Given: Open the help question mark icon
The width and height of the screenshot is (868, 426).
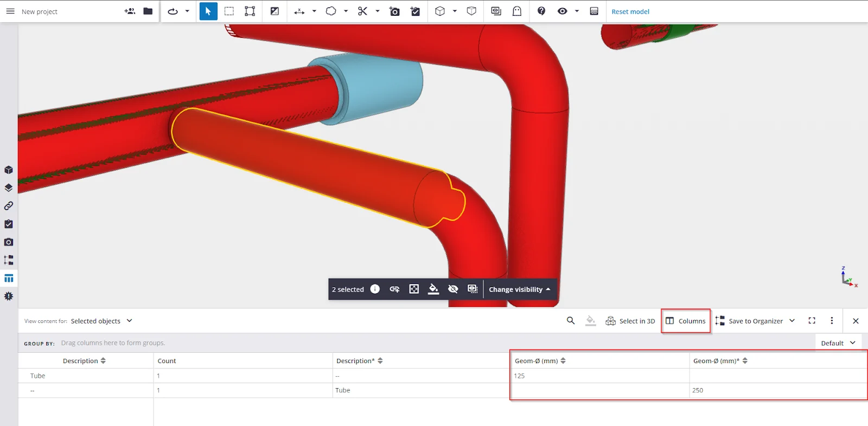Looking at the screenshot, I should (x=541, y=11).
